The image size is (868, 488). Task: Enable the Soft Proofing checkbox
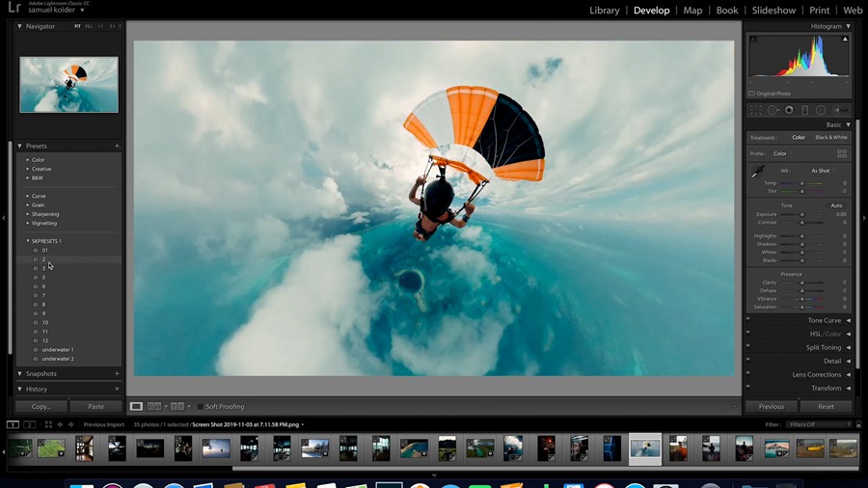click(x=201, y=406)
